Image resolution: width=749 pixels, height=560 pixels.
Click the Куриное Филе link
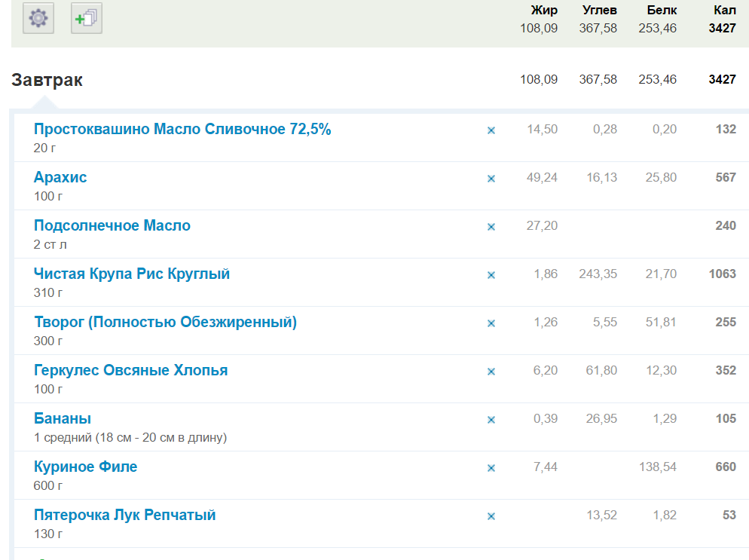click(85, 467)
